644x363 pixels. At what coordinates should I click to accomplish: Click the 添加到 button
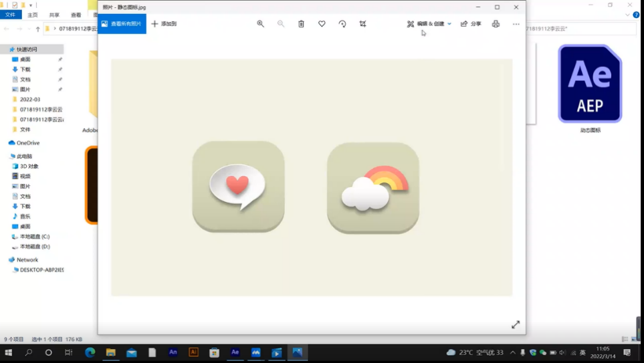pos(164,24)
